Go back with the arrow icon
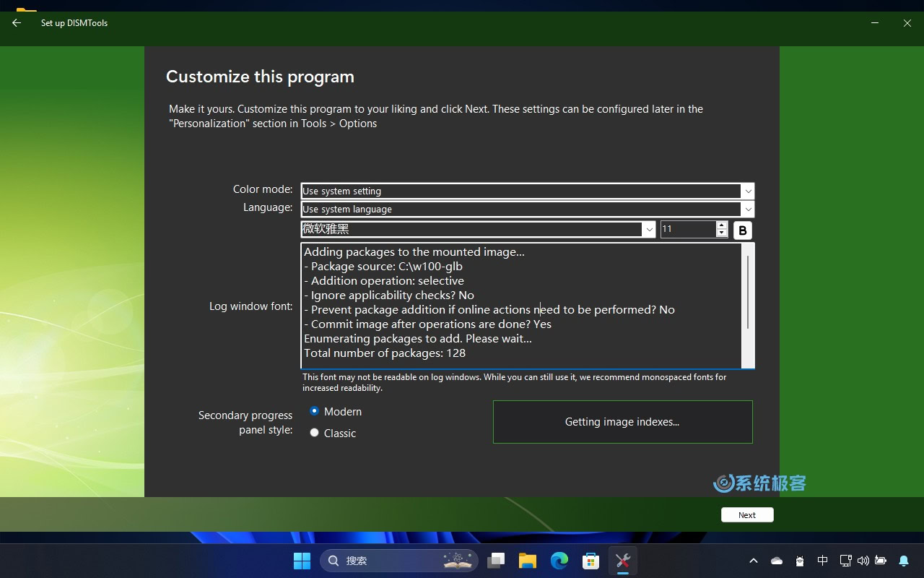Screen dimensions: 924x578 pos(17,23)
